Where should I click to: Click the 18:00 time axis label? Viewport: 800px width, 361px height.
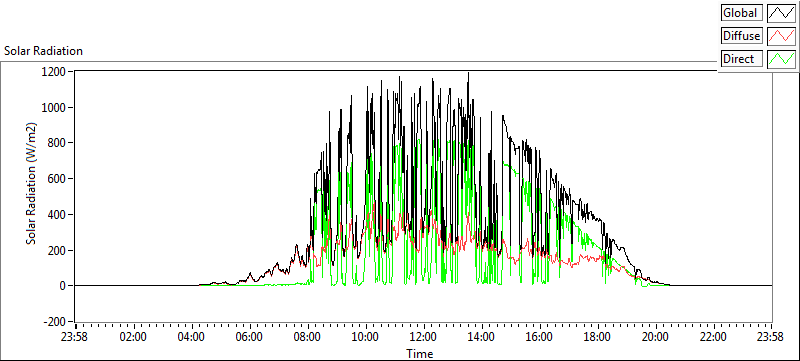point(597,338)
